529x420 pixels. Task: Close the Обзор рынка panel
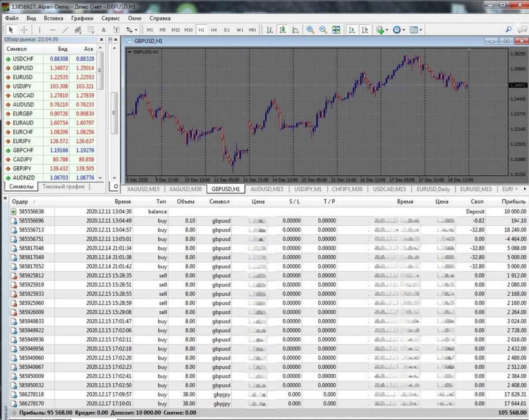pyautogui.click(x=101, y=39)
